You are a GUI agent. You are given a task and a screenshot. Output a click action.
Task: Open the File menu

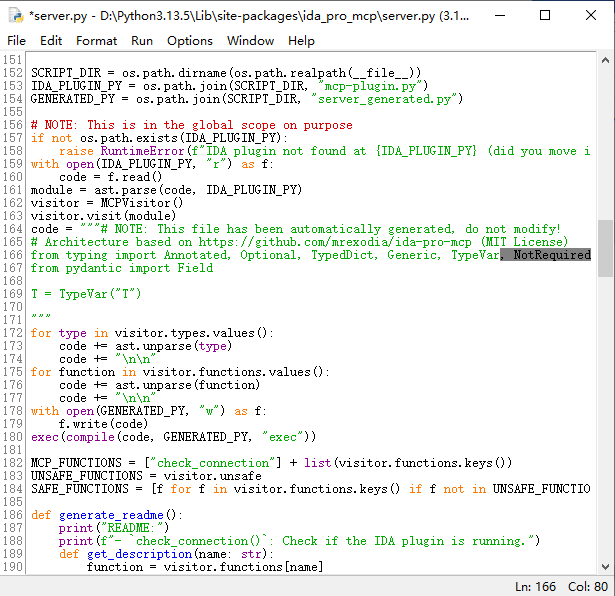pyautogui.click(x=17, y=41)
